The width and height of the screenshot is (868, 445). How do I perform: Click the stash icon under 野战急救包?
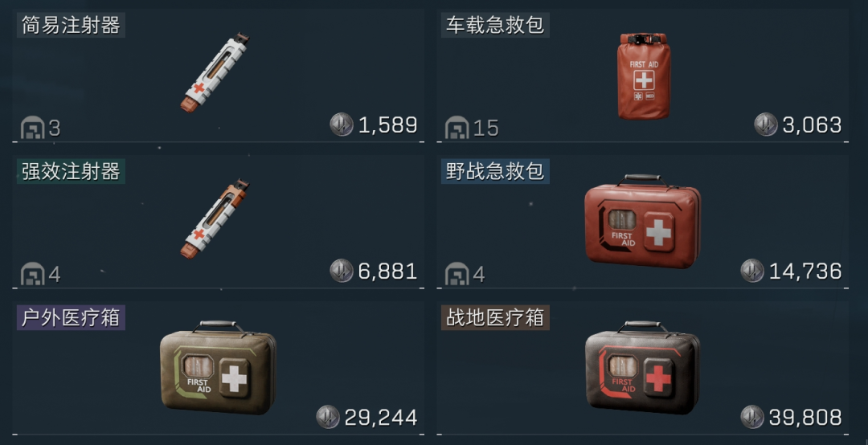pos(457,274)
